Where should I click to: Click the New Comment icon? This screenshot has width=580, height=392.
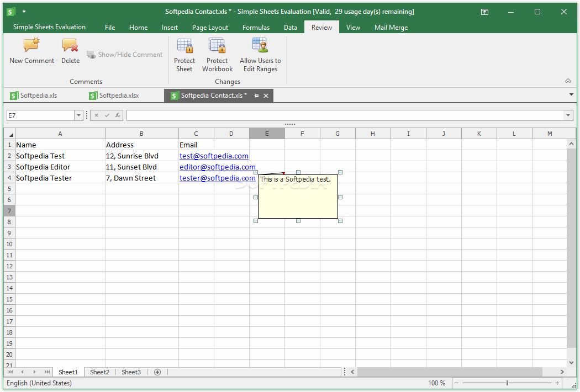pyautogui.click(x=31, y=45)
